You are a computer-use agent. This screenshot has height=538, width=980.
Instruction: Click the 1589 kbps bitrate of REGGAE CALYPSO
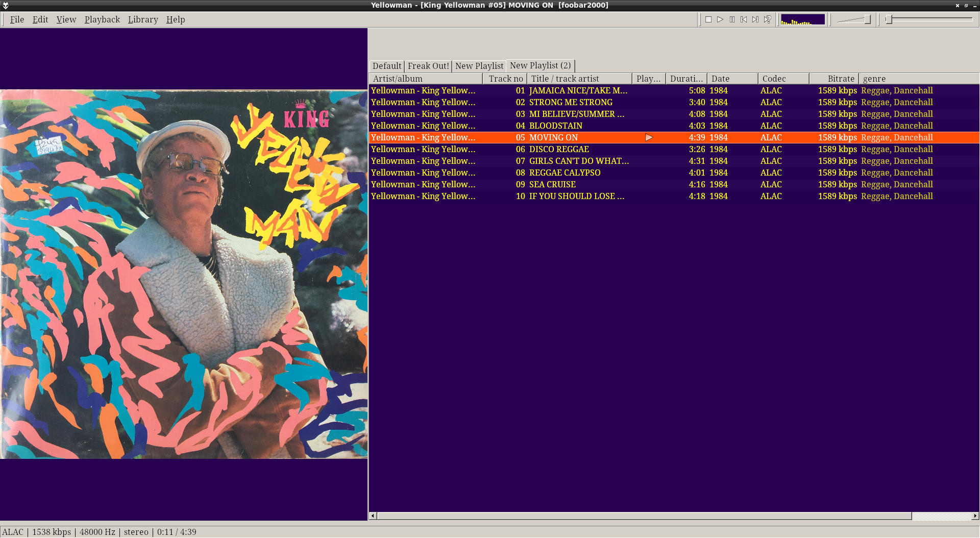837,173
